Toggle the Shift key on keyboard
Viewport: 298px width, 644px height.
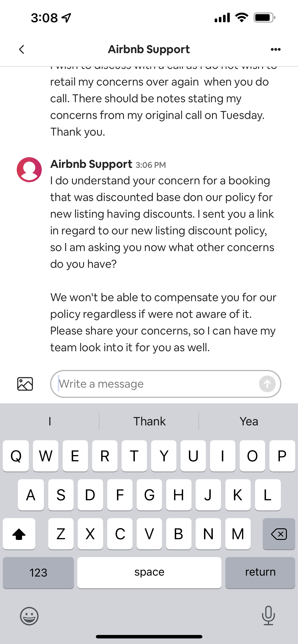click(19, 534)
